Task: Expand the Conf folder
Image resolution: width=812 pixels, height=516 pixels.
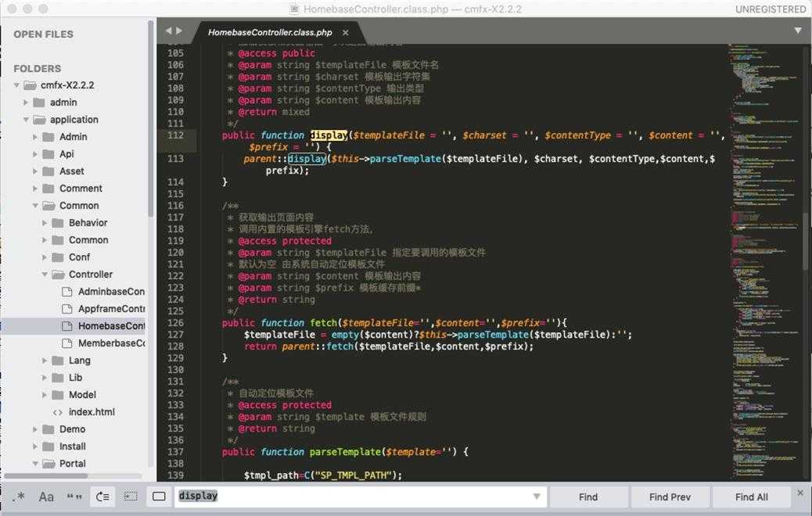Action: pyautogui.click(x=44, y=257)
